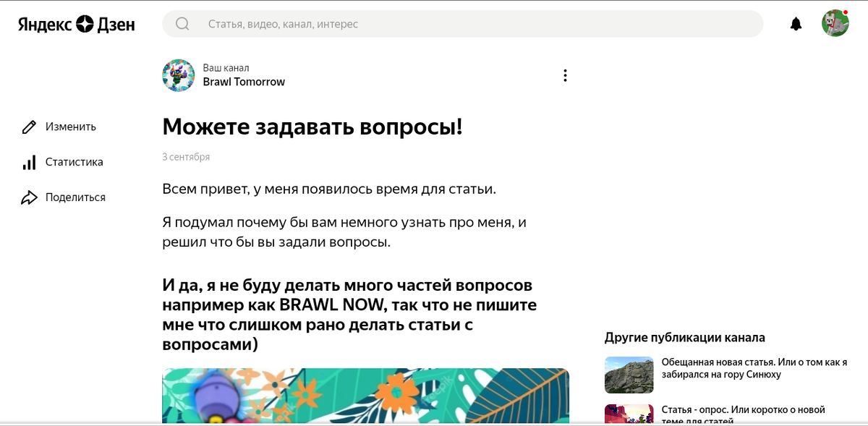Click the bar chart Статистика icon
This screenshot has width=868, height=426.
pyautogui.click(x=29, y=163)
